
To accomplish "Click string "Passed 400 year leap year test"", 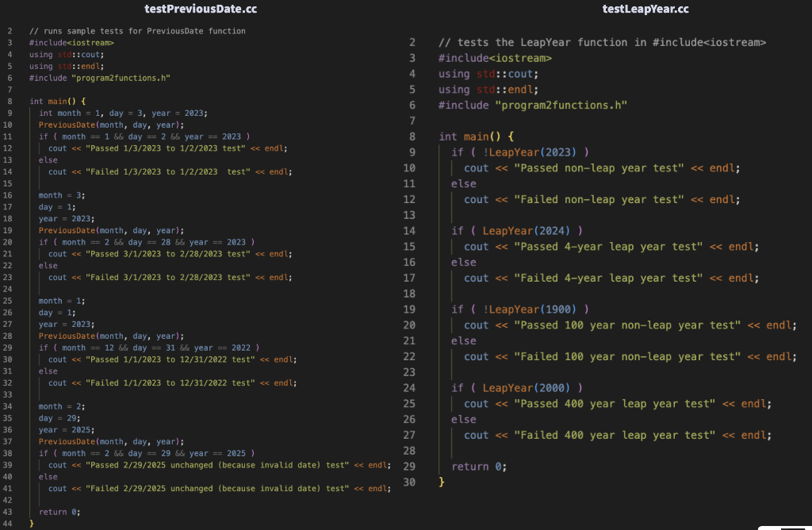I will click(615, 404).
